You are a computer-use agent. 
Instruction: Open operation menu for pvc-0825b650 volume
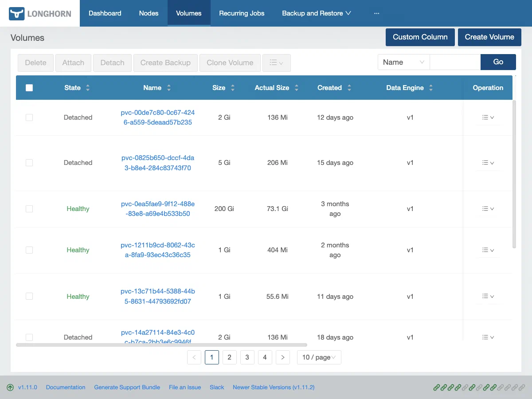(488, 163)
